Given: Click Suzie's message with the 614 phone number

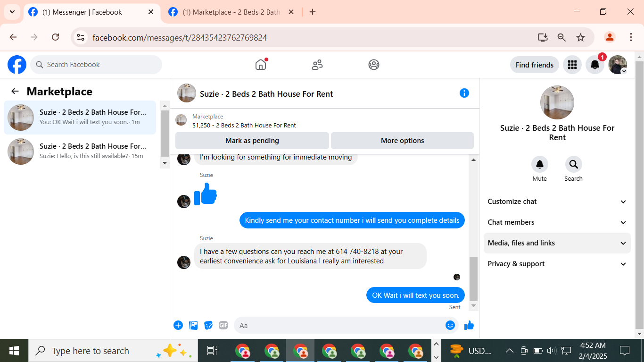Looking at the screenshot, I should pos(310,256).
